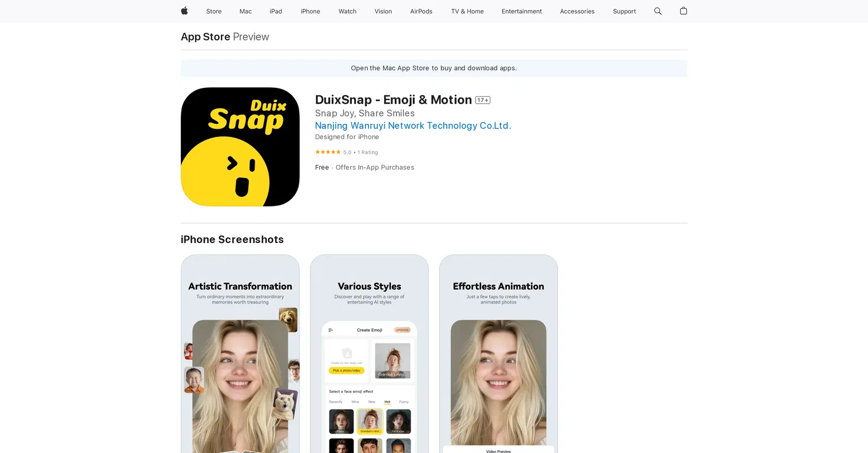Click the App Store heading link
Image resolution: width=868 pixels, height=453 pixels.
click(x=206, y=37)
